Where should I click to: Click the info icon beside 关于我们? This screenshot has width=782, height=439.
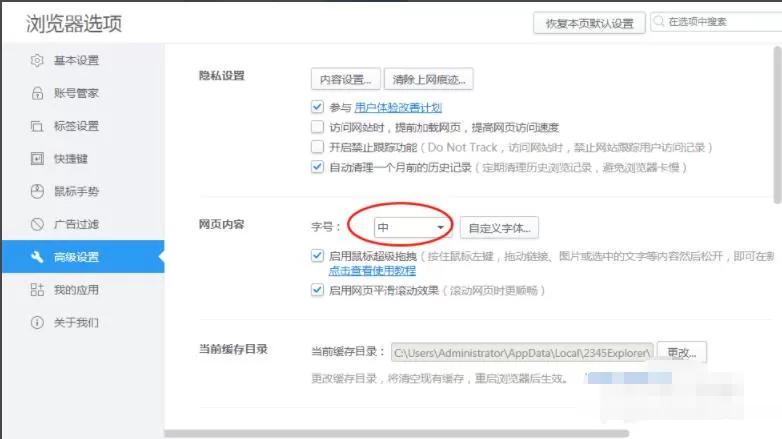[37, 322]
